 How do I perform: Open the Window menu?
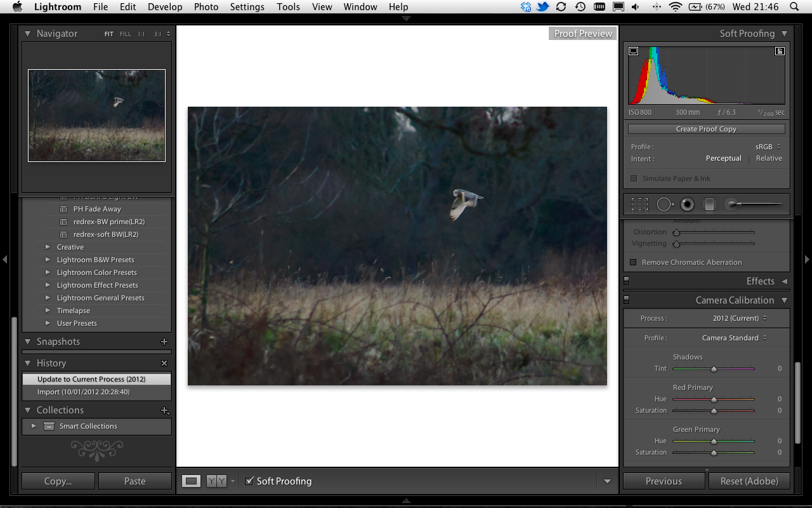pyautogui.click(x=360, y=7)
